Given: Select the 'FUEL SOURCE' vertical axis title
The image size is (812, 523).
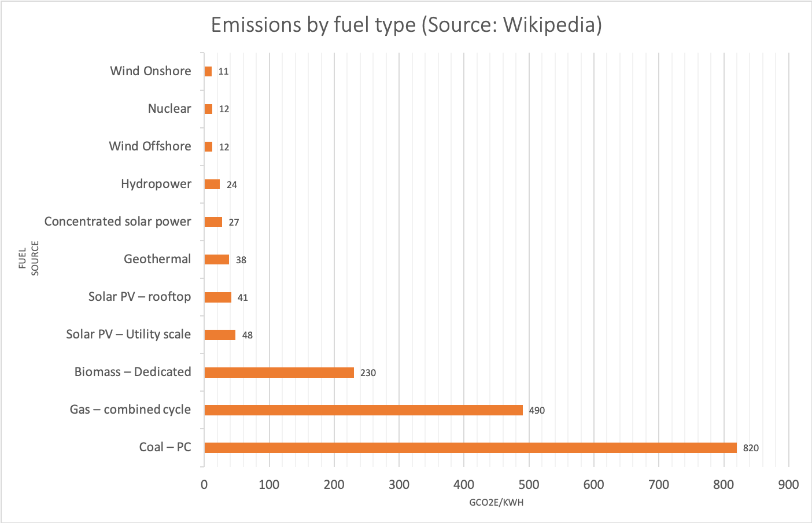Looking at the screenshot, I should (x=28, y=259).
